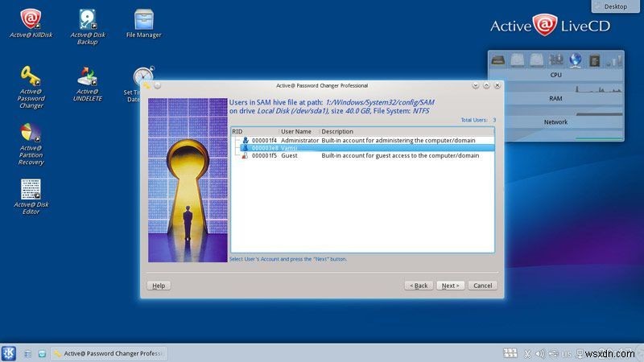Open the Desktop toolbox button
This screenshot has width=644, height=362.
pos(615,6)
